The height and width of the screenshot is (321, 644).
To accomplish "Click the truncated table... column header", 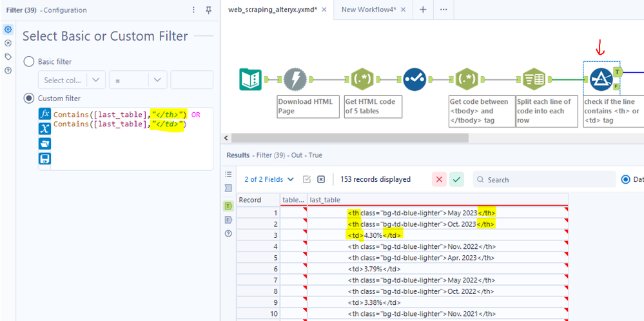I will pos(294,199).
